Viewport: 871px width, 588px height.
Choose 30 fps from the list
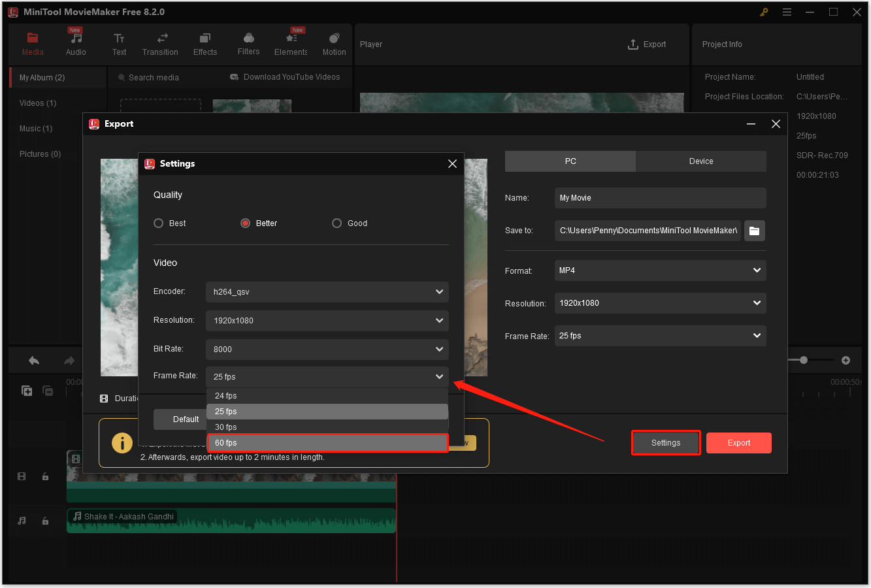pyautogui.click(x=327, y=427)
